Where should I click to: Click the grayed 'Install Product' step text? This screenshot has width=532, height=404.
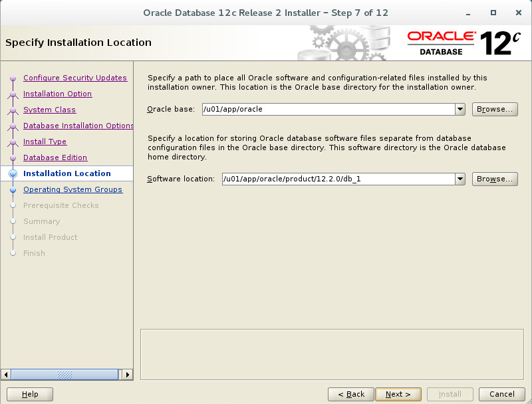51,237
